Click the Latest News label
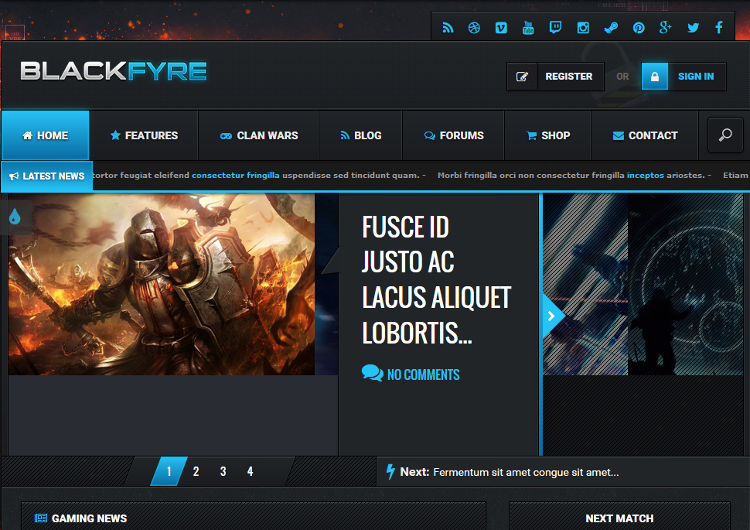Viewport: 750px width, 530px height. pos(47,176)
